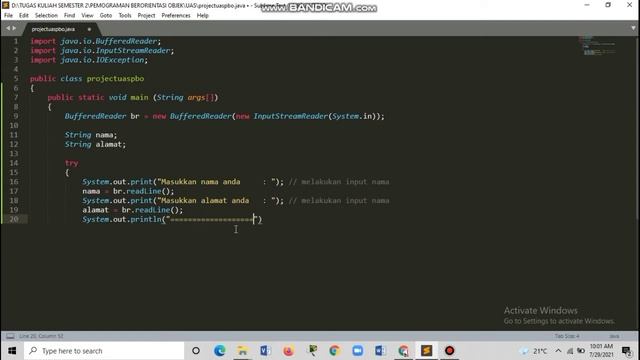Click the code minimap preview
640x360 pixels.
[597, 45]
